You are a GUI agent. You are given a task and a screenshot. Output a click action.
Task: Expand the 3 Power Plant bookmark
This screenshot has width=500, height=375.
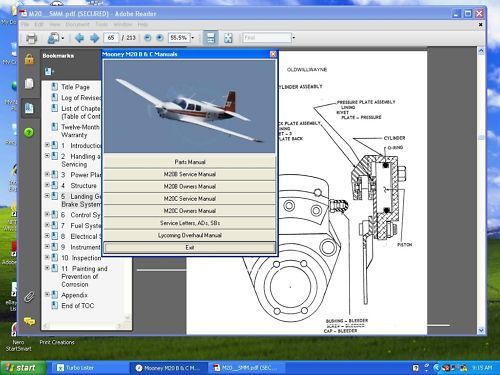(47, 174)
